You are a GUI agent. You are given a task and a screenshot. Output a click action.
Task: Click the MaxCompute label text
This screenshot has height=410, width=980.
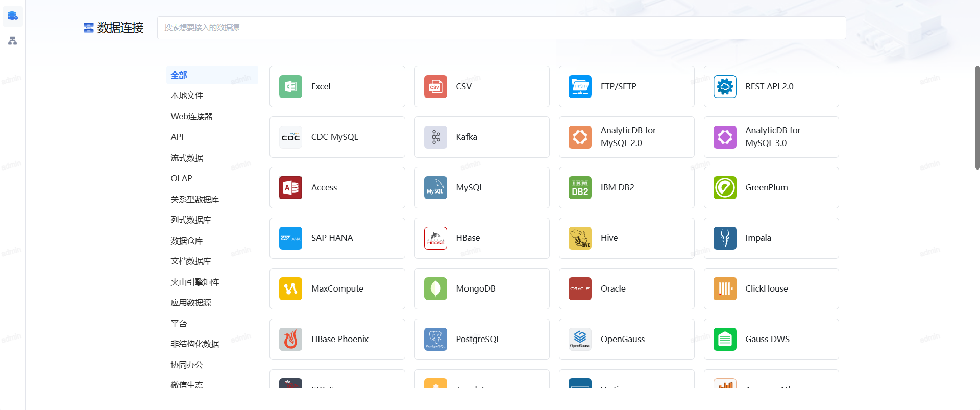pos(337,288)
